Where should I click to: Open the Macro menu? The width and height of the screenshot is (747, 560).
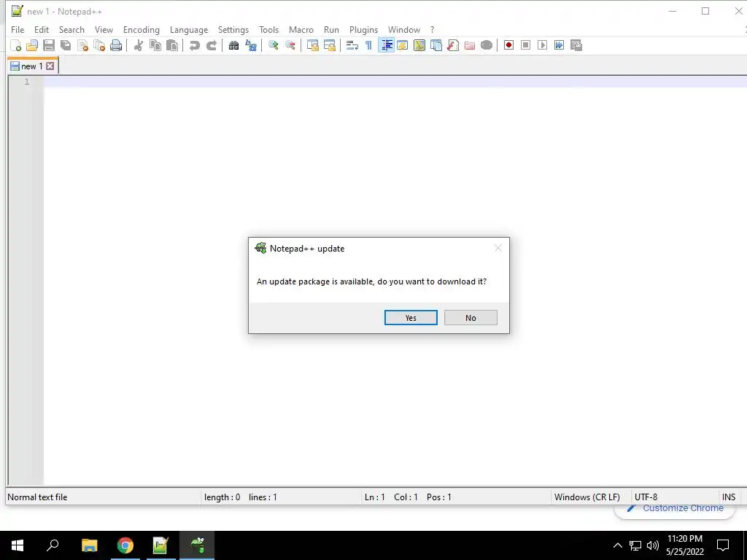point(301,29)
